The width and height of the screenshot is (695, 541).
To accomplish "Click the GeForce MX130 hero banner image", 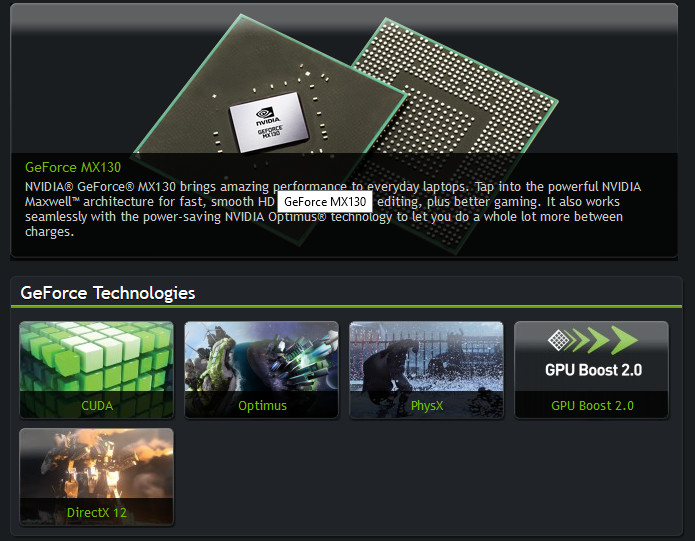I will tap(344, 130).
